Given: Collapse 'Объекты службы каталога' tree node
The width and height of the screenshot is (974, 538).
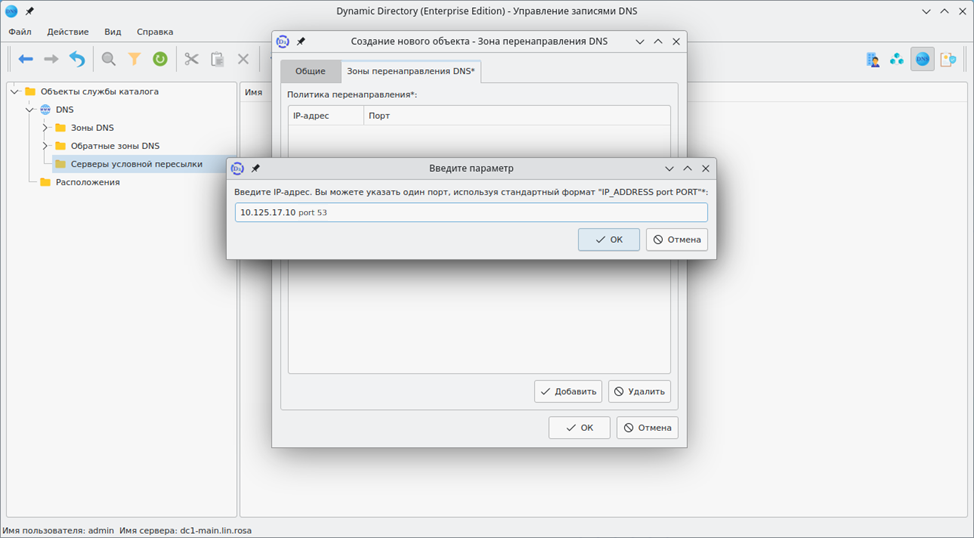Looking at the screenshot, I should [14, 91].
